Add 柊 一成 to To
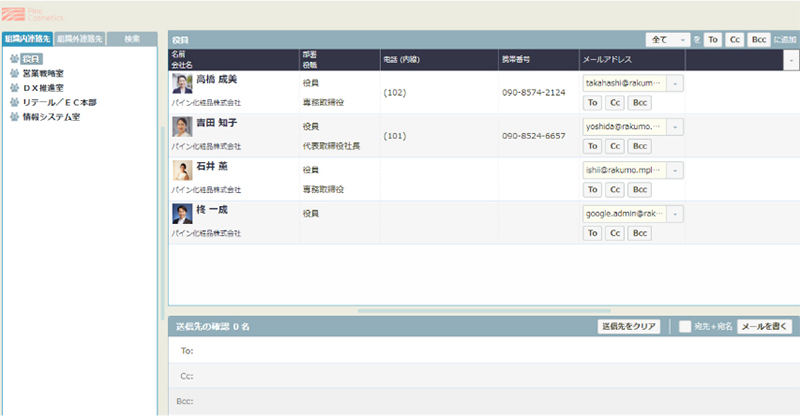The height and width of the screenshot is (416, 800). [x=592, y=233]
